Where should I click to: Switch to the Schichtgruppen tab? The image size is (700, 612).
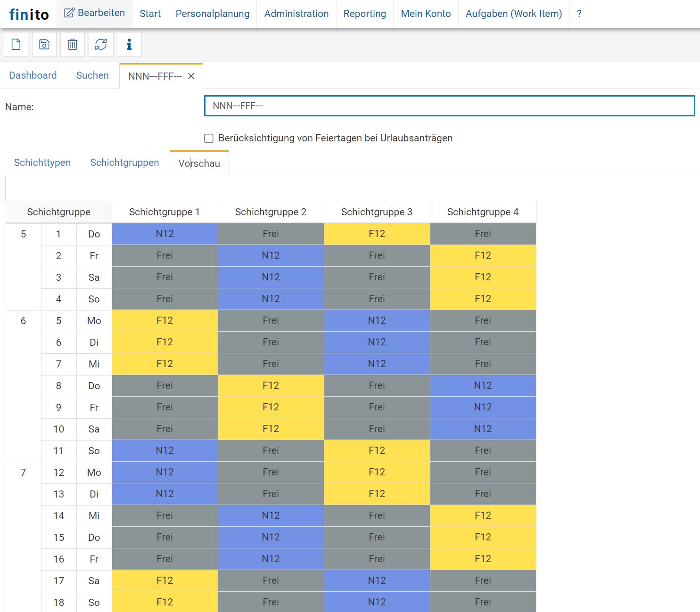[124, 163]
